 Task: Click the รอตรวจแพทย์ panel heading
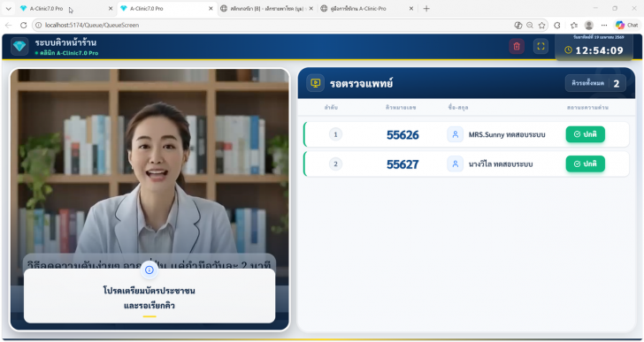coord(362,84)
